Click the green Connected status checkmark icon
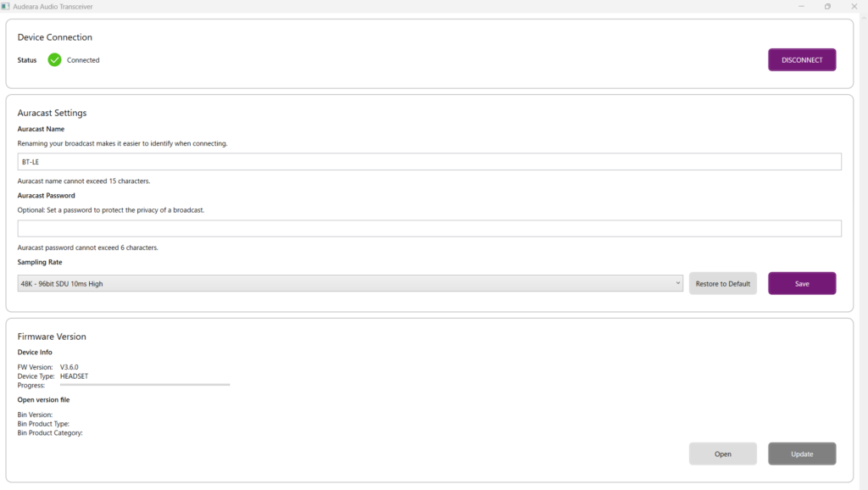Viewport: 868px width, 490px height. point(54,60)
